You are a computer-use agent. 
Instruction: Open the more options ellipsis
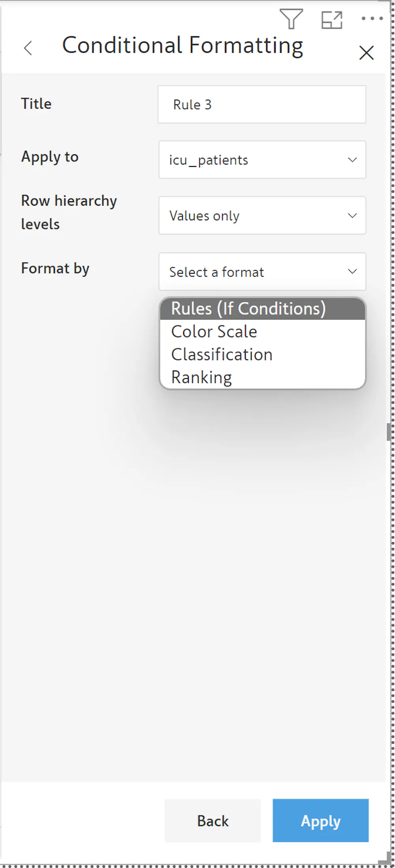click(x=372, y=19)
